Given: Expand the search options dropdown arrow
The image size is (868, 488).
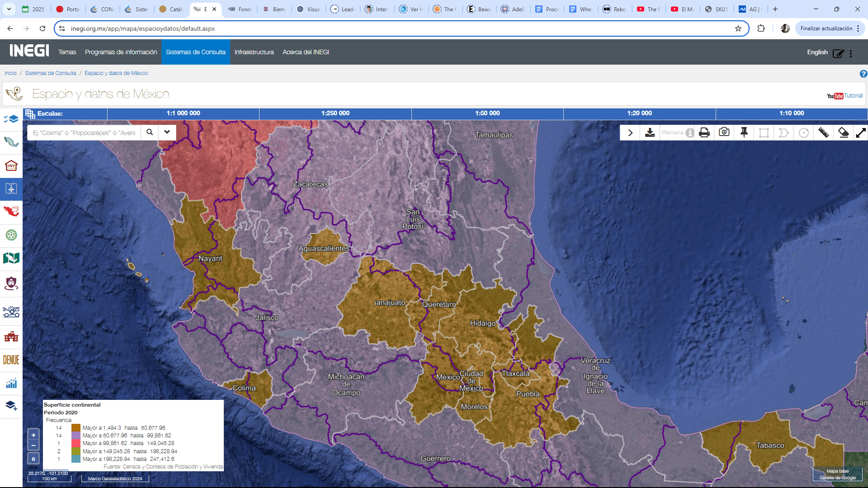Looking at the screenshot, I should point(167,132).
